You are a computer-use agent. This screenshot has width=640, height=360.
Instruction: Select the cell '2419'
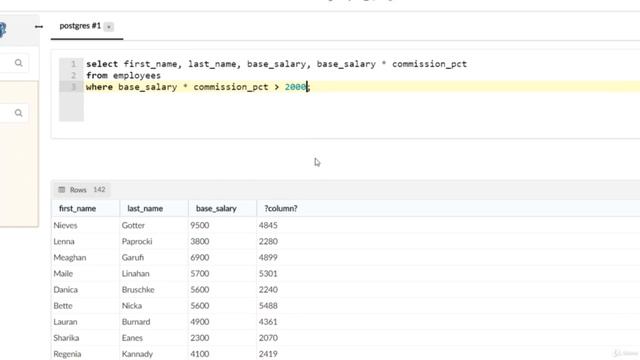[x=268, y=354]
